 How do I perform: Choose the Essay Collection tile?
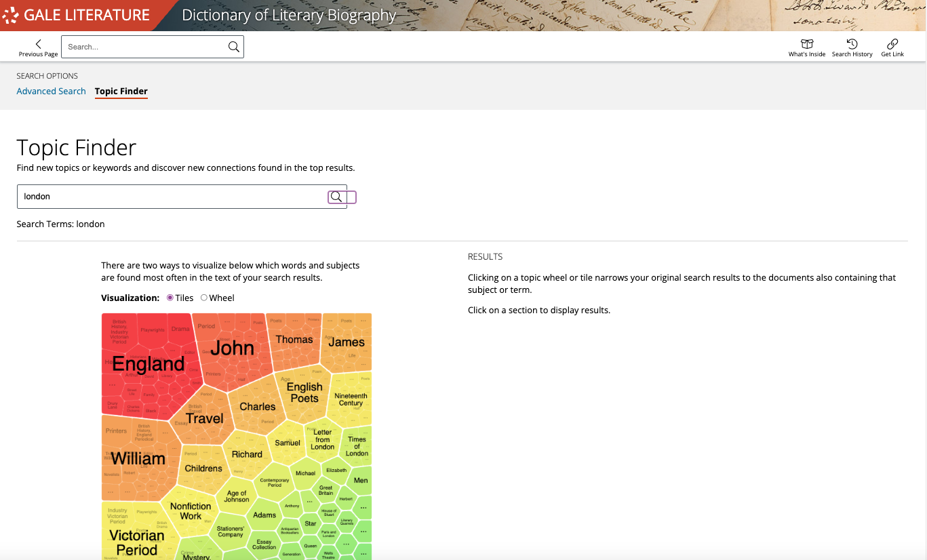(264, 544)
